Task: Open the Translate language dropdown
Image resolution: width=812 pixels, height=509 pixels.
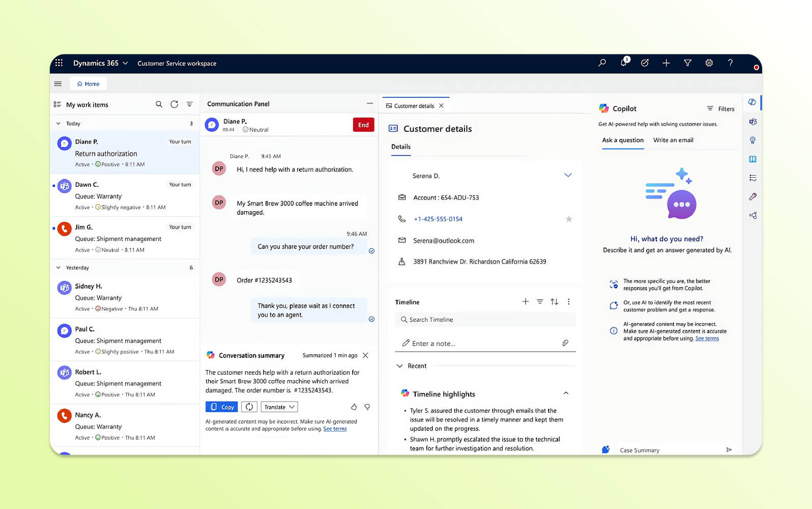Action: [279, 407]
